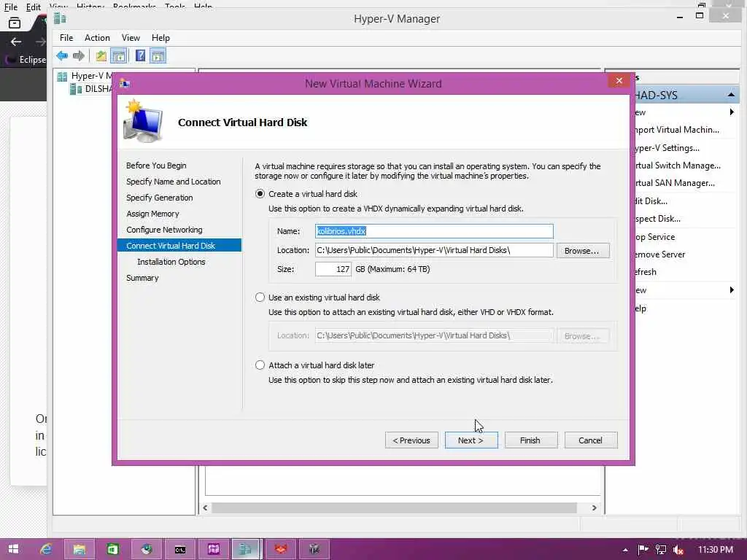Viewport: 747px width, 560px height.
Task: Launch Internet Explorer from taskbar
Action: point(46,549)
